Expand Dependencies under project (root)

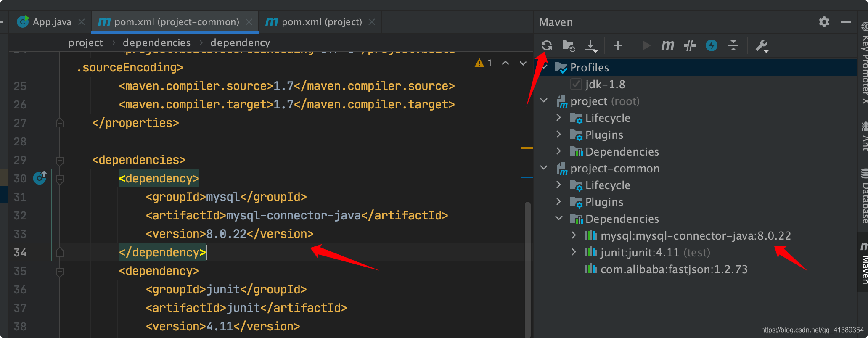tap(559, 151)
